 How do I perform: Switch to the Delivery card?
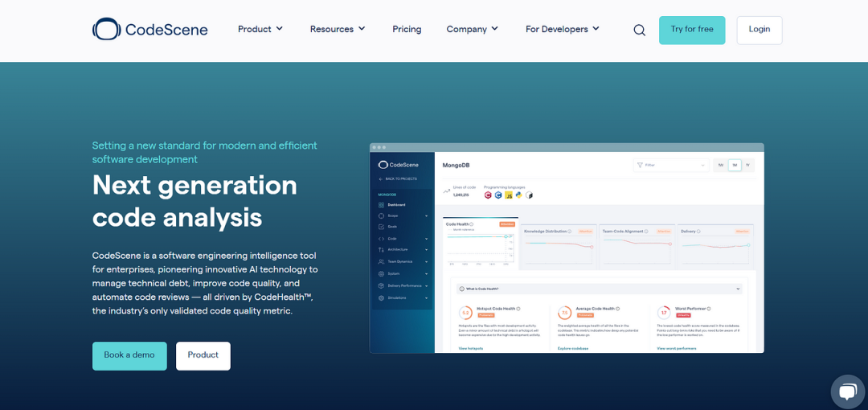coord(714,247)
